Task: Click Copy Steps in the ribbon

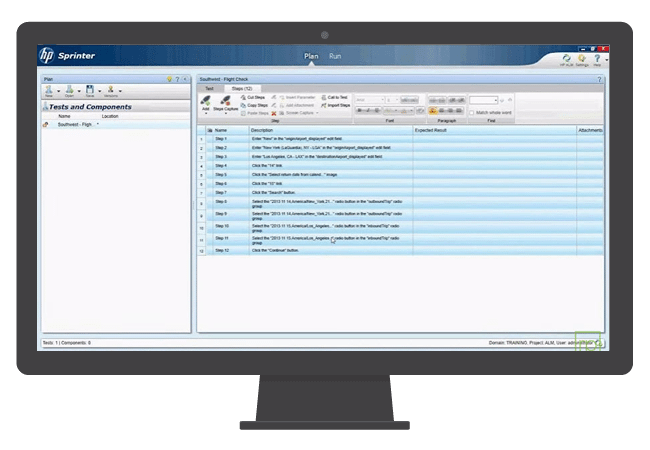Action: [254, 105]
